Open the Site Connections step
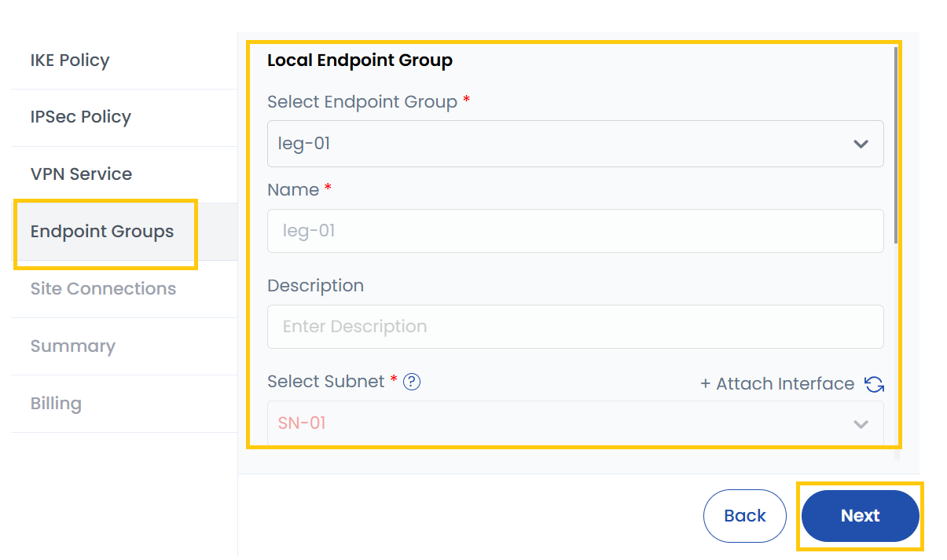Image resolution: width=947 pixels, height=560 pixels. 104,288
